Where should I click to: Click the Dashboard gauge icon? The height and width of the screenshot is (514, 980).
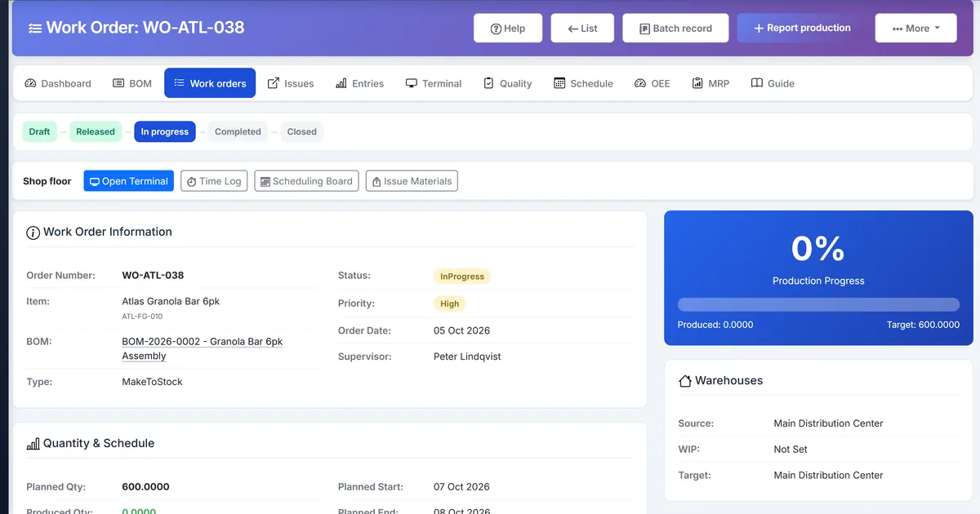click(x=31, y=83)
